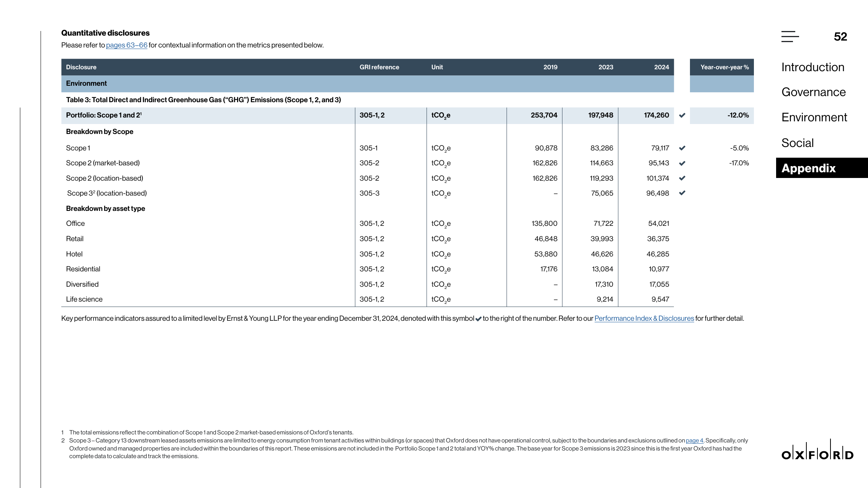
Task: Click checkmark next to Scope 1 value 79,117
Action: click(x=682, y=148)
